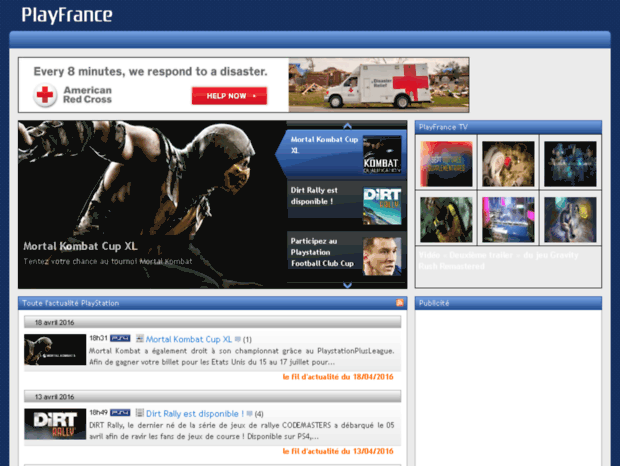Click the 'Tentez votre chance au tournoi' caption
Screen dimensions: 620x466
pos(108,261)
